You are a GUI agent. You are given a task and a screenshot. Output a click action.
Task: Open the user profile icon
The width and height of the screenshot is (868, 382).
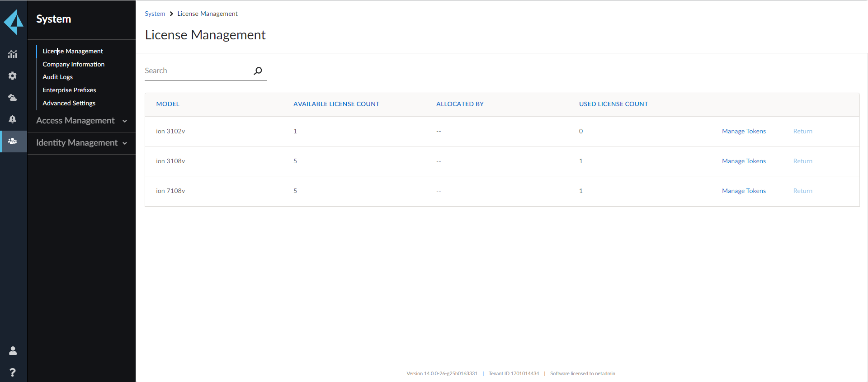click(x=13, y=350)
